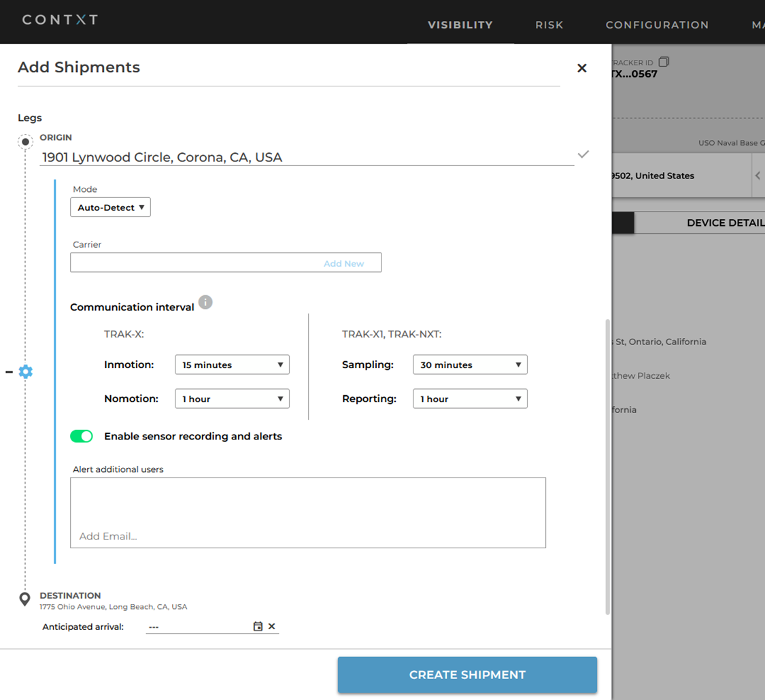Screen dimensions: 765x700
Task: Collapse the leg using the minus icon
Action: pos(10,372)
